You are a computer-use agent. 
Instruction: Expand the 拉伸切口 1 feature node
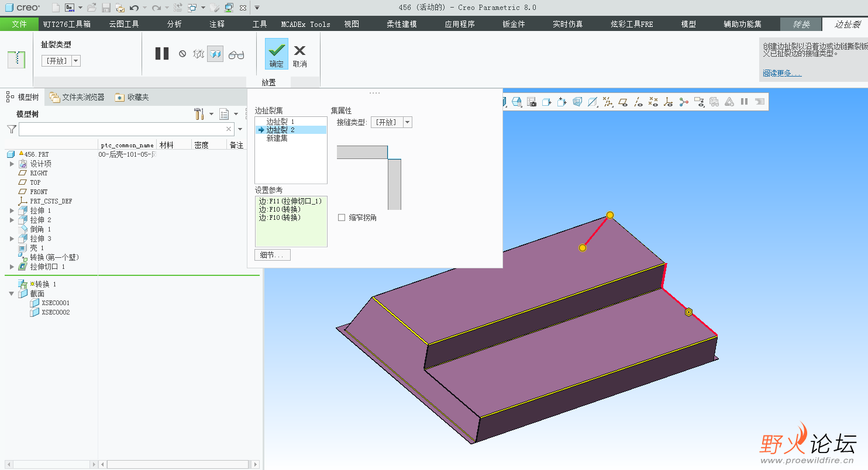(12, 267)
